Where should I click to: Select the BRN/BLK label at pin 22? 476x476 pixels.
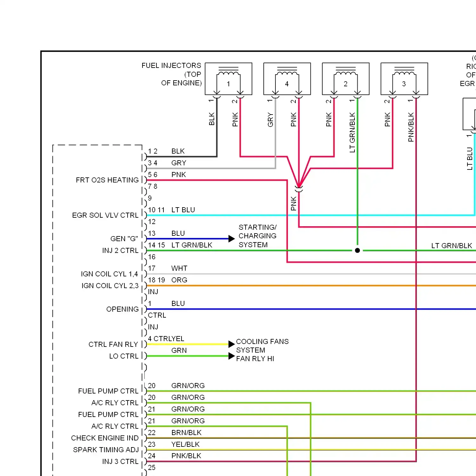tap(186, 433)
